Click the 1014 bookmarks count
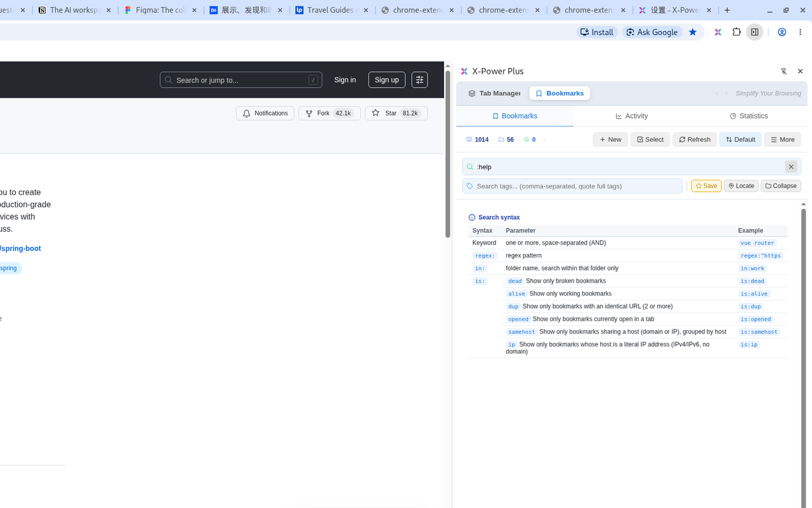 (x=477, y=140)
